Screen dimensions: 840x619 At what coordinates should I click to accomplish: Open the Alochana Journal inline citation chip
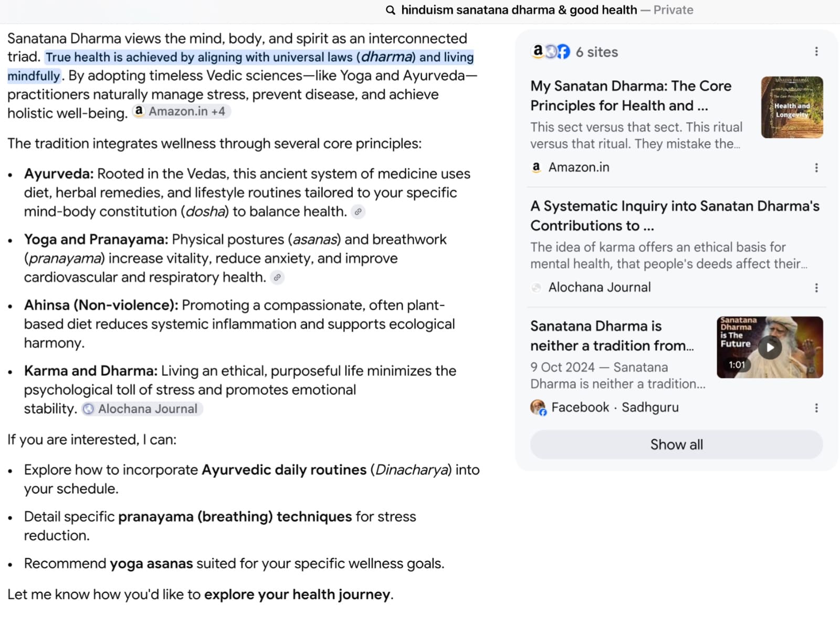click(x=142, y=409)
